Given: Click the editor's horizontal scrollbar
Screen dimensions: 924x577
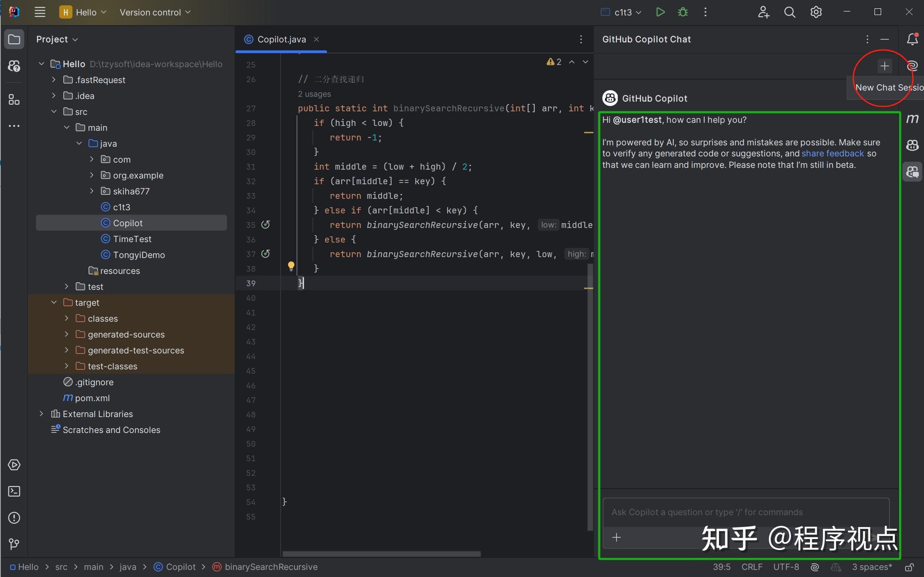Looking at the screenshot, I should coord(382,554).
